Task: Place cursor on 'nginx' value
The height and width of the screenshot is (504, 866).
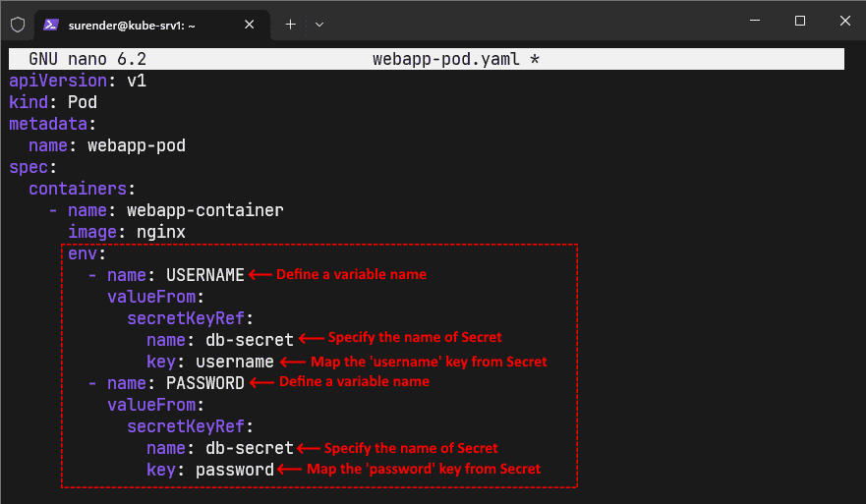Action: pyautogui.click(x=161, y=232)
